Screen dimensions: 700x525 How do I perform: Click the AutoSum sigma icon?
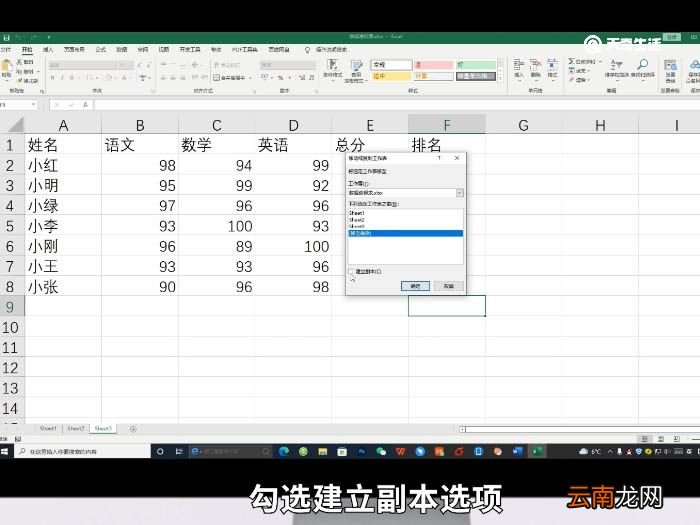[571, 61]
